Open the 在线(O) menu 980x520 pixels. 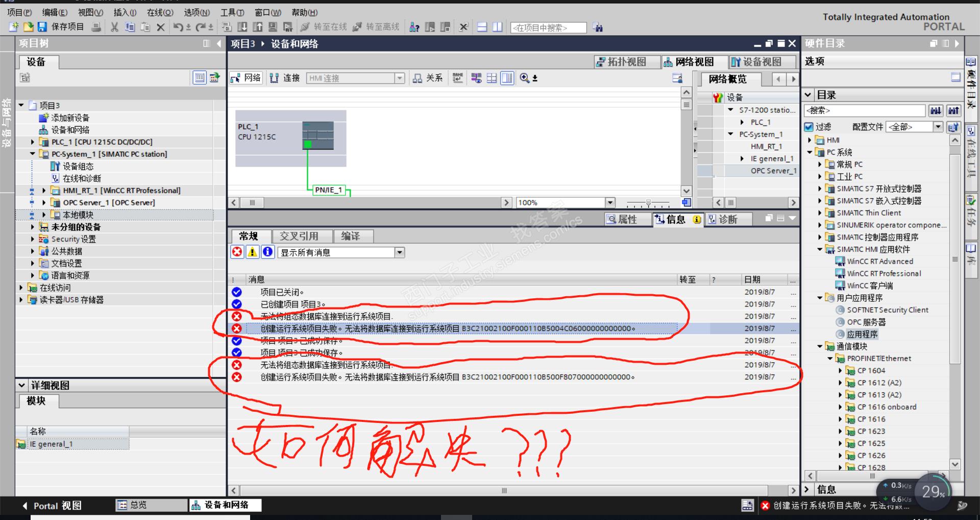[x=160, y=12]
